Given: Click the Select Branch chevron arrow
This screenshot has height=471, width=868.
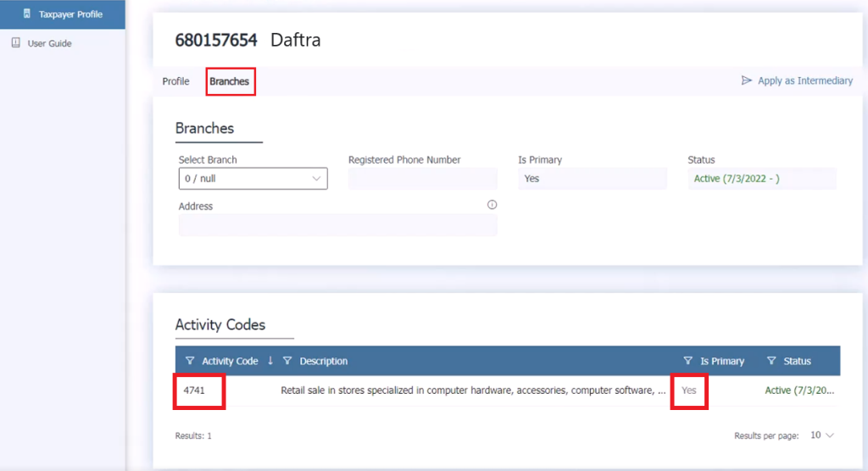Looking at the screenshot, I should click(316, 179).
